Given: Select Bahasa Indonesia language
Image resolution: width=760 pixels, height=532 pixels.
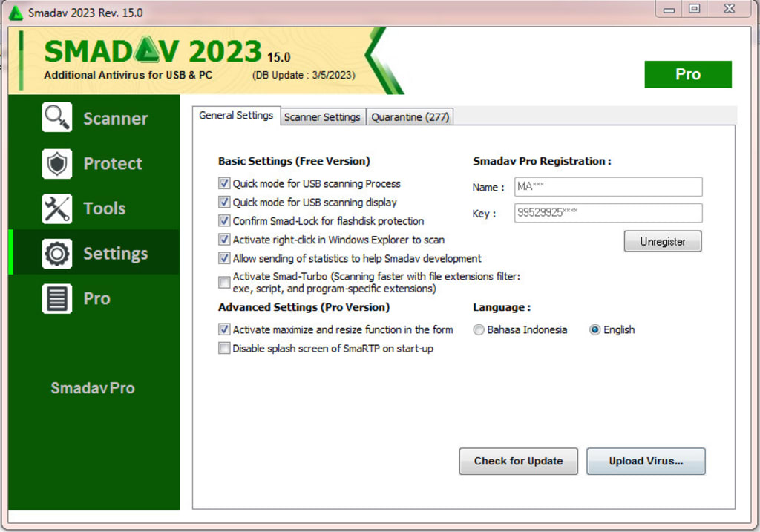Looking at the screenshot, I should click(478, 329).
